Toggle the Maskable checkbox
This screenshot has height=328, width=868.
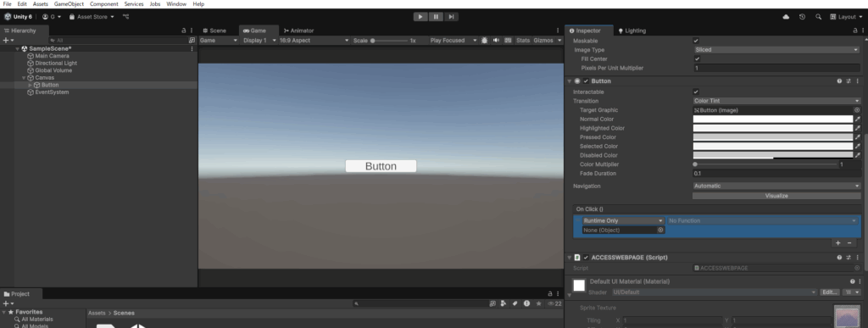pos(696,41)
